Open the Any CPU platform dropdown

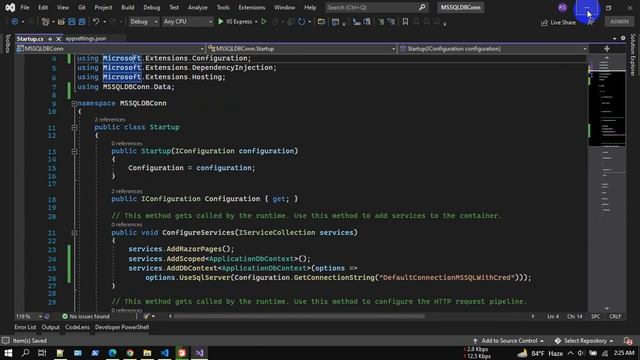tap(188, 22)
